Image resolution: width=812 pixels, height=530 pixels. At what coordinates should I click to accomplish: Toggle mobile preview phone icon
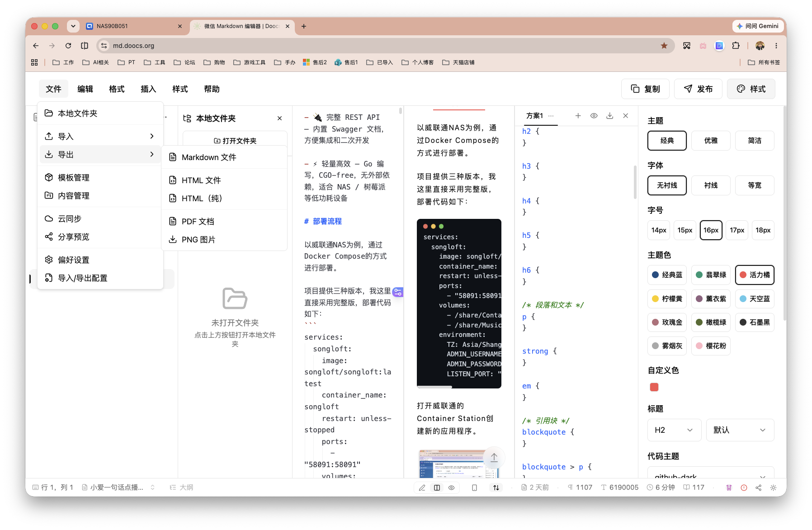474,487
